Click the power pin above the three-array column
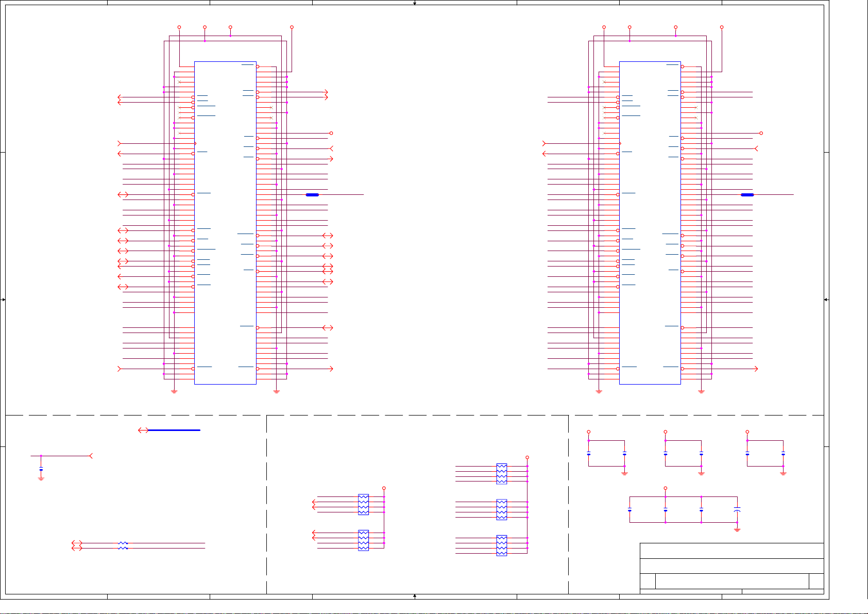Image resolution: width=868 pixels, height=614 pixels. pyautogui.click(x=527, y=457)
